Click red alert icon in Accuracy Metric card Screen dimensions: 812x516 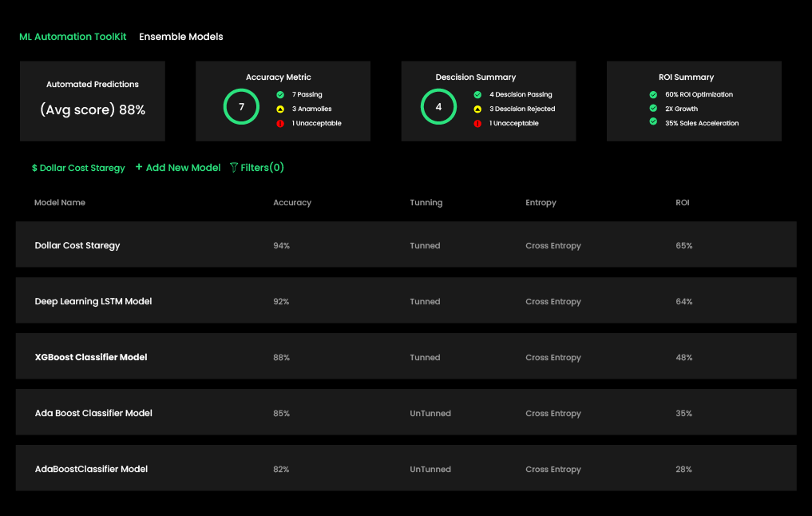tap(280, 123)
